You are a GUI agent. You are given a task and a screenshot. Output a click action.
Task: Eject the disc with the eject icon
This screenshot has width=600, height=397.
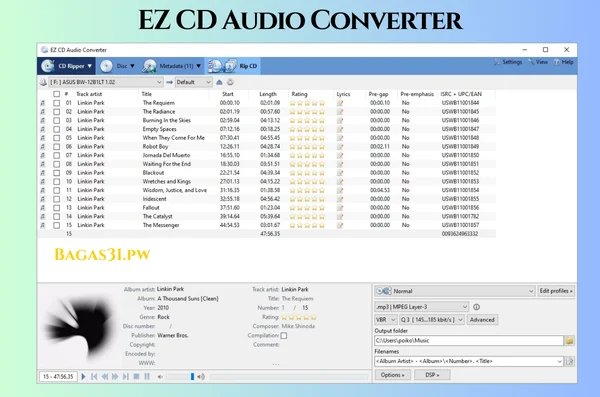pyautogui.click(x=219, y=82)
